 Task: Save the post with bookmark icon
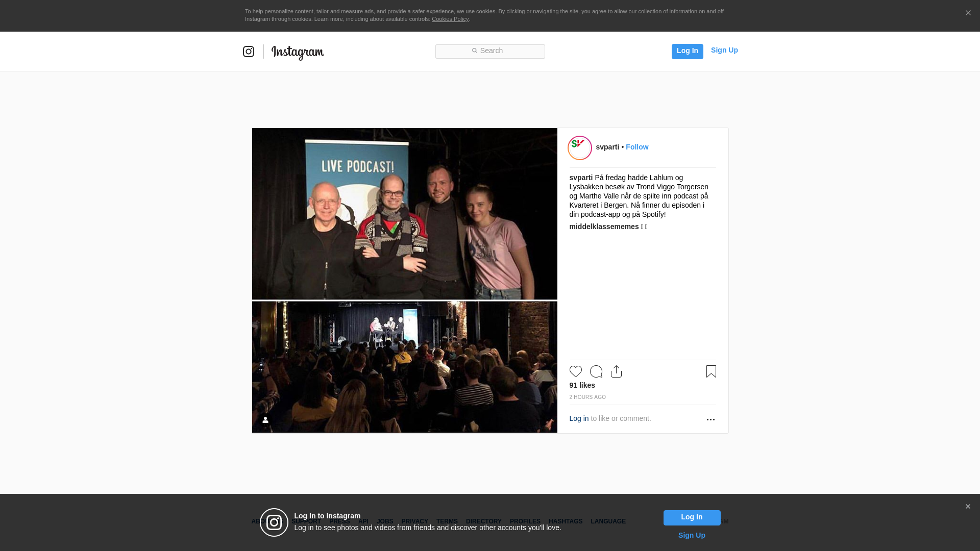(x=711, y=371)
